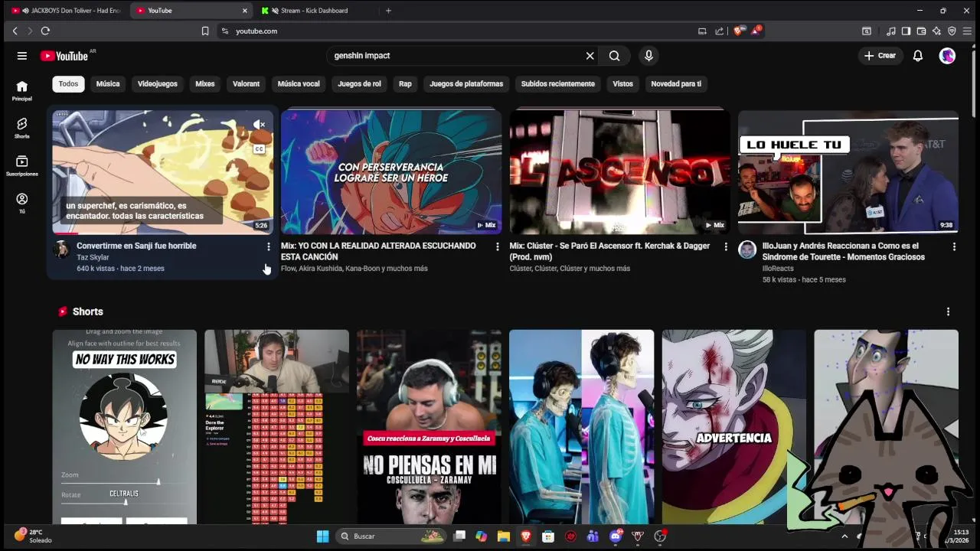
Task: Open IlloJuan y Andrés Reaccionan video title
Action: tap(844, 252)
